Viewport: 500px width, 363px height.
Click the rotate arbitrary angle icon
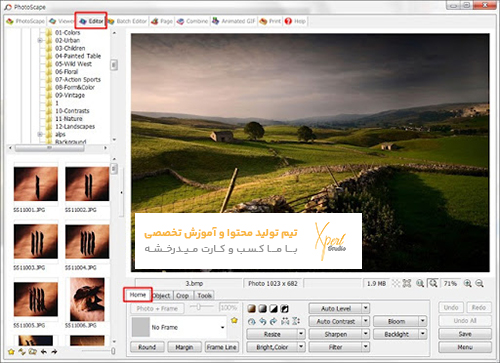pos(252,321)
